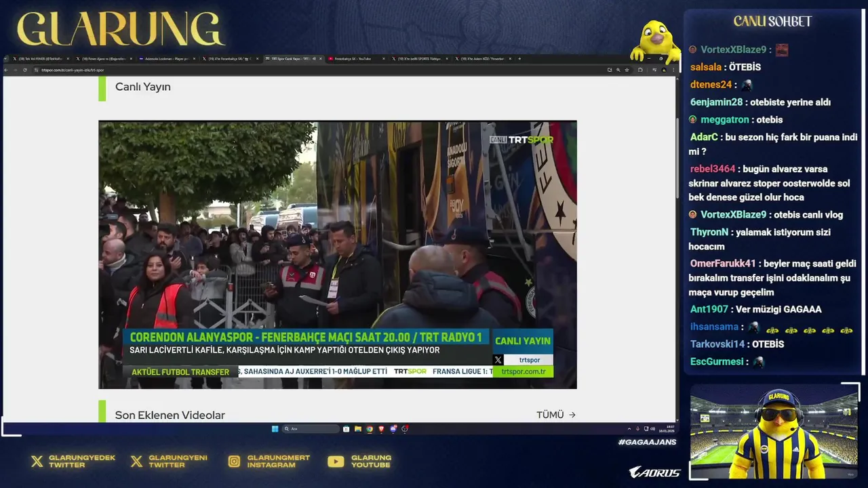Click the bookmark star in the address bar
This screenshot has width=868, height=488.
pyautogui.click(x=627, y=70)
